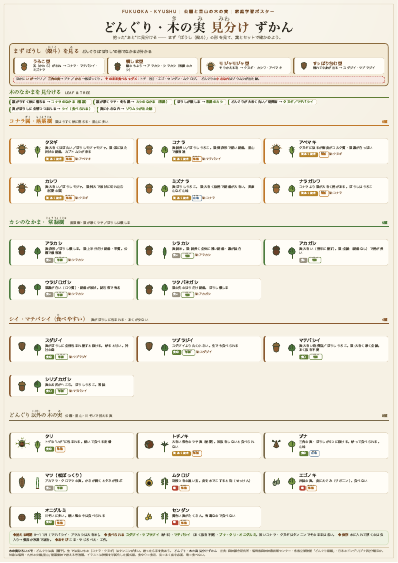Click the acorn icon in the コナラ card
This screenshot has height=563, width=398.
[149, 150]
